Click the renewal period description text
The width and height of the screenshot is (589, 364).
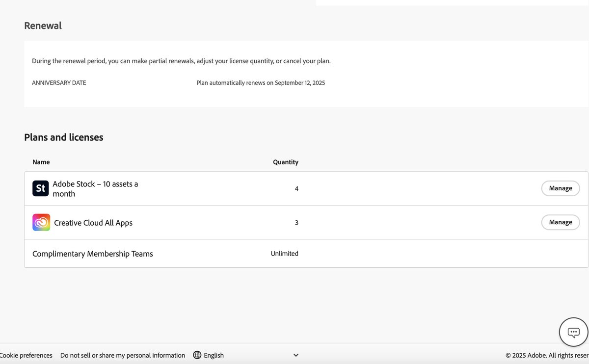click(181, 61)
